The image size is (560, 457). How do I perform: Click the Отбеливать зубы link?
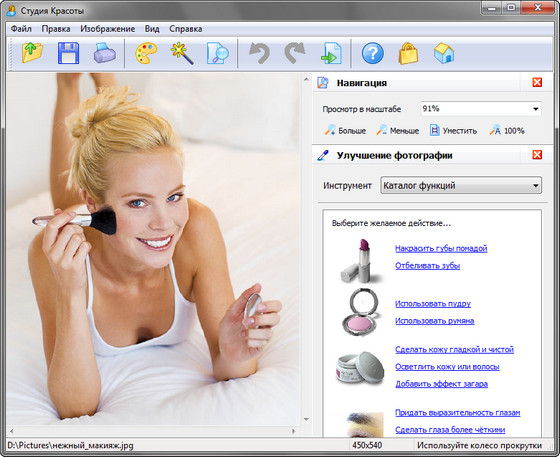pyautogui.click(x=428, y=266)
